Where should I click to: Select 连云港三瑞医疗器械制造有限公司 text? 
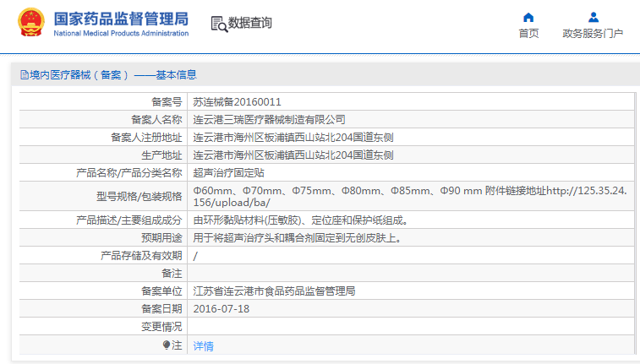270,120
